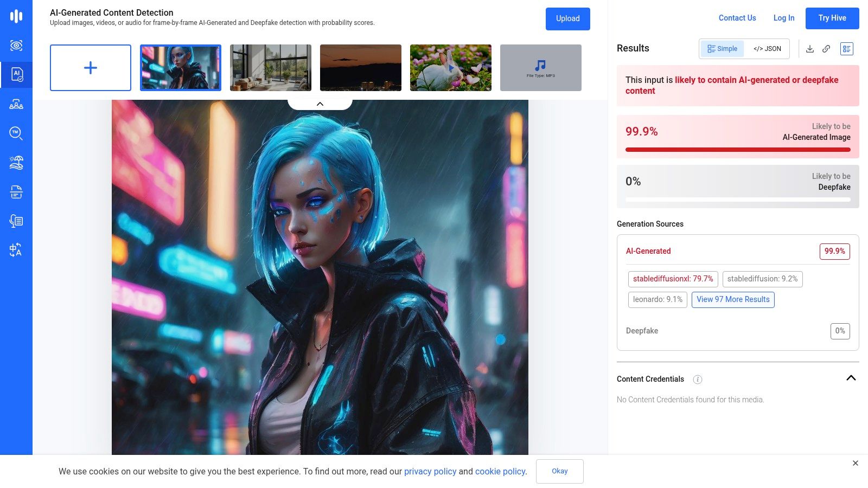Add new media with the plus tile
Image resolution: width=868 pixels, height=488 pixels.
(x=91, y=68)
